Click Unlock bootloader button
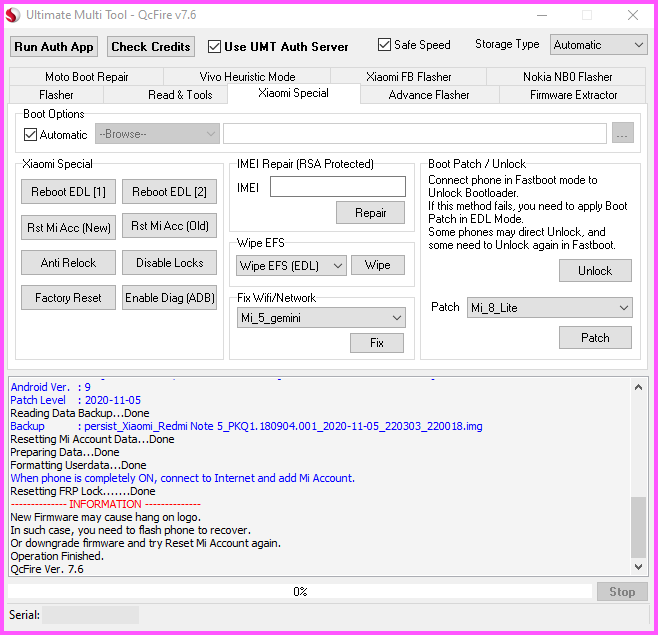 tap(595, 271)
